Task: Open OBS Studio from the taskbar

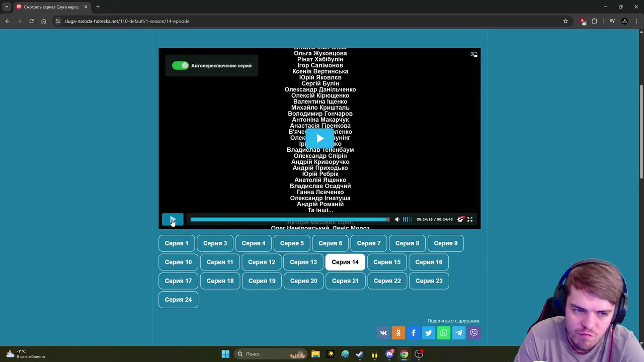Action: (419, 354)
